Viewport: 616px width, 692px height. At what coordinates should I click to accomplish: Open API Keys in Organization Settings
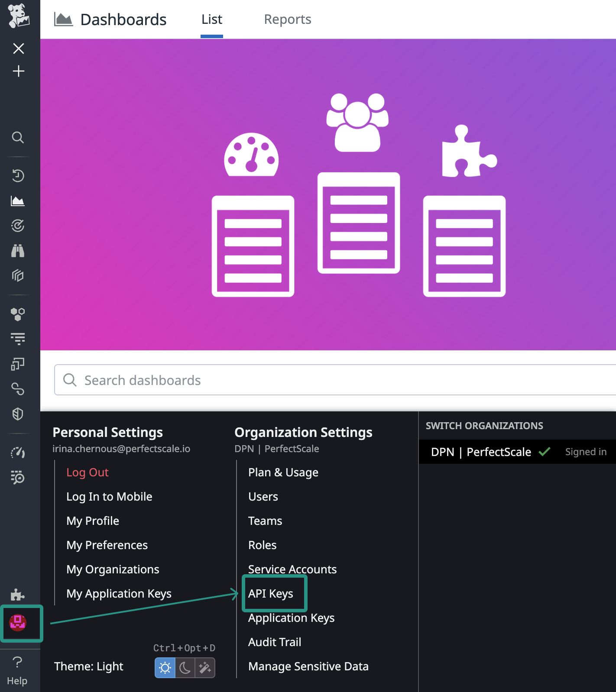pyautogui.click(x=271, y=594)
